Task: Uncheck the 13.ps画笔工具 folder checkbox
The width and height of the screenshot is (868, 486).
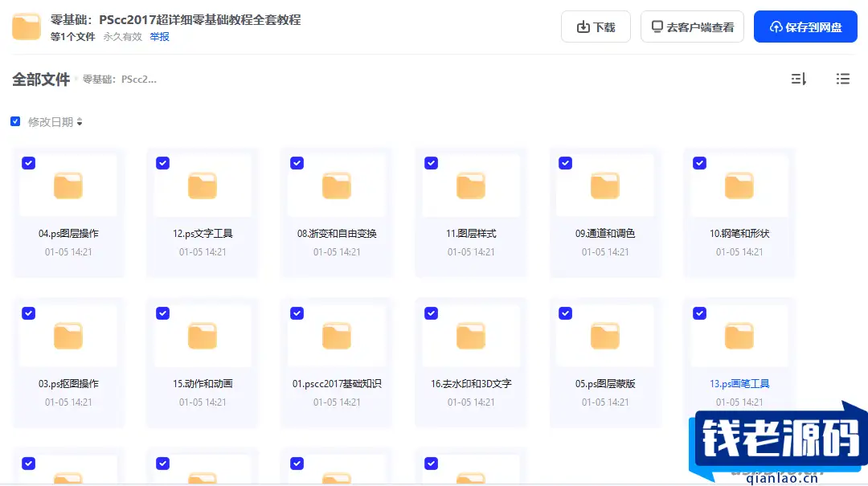Action: (x=700, y=313)
